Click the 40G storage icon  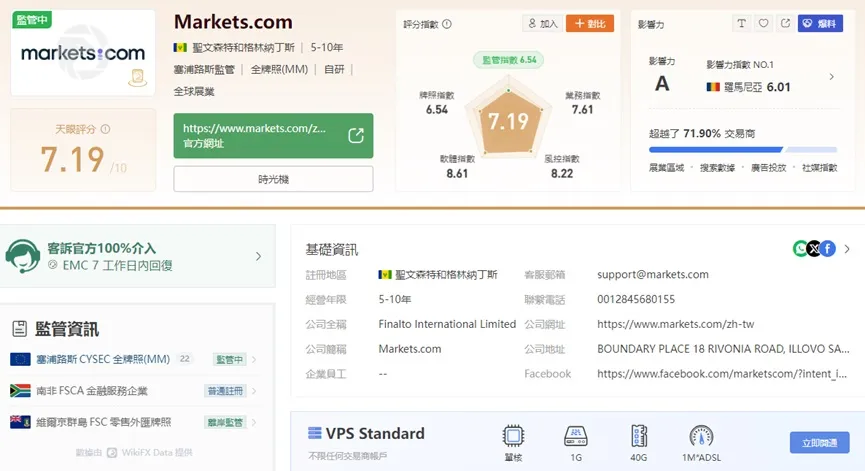click(639, 436)
